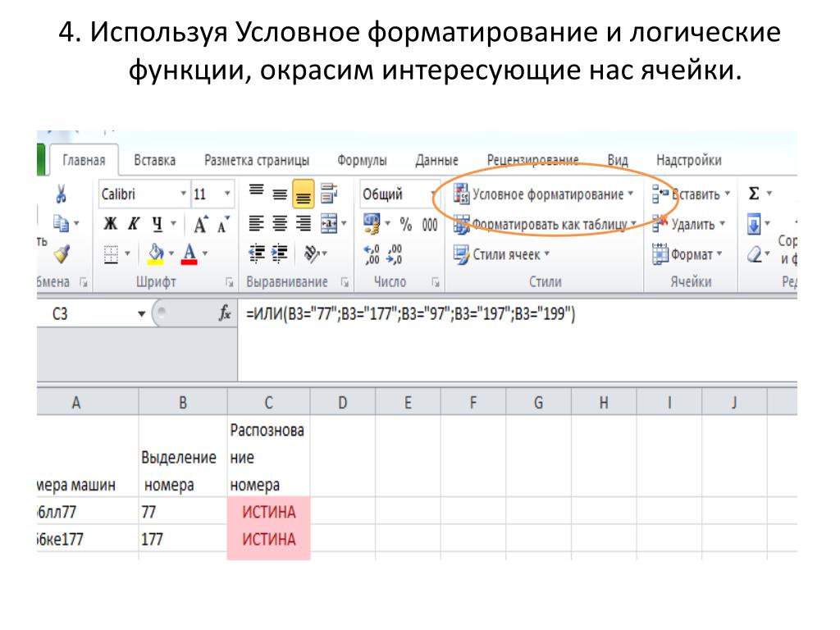This screenshot has height=630, width=840.
Task: Align text to middle vertically
Action: tap(280, 194)
